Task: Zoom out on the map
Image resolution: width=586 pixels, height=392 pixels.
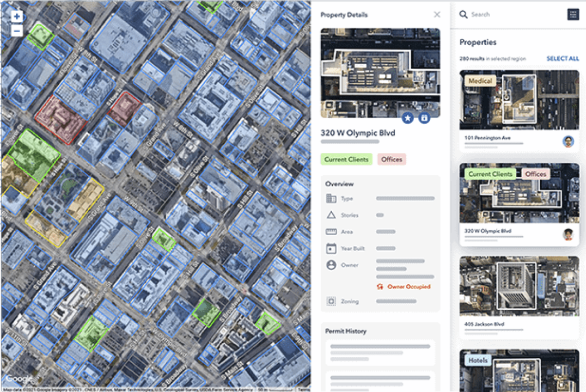Action: (x=17, y=30)
